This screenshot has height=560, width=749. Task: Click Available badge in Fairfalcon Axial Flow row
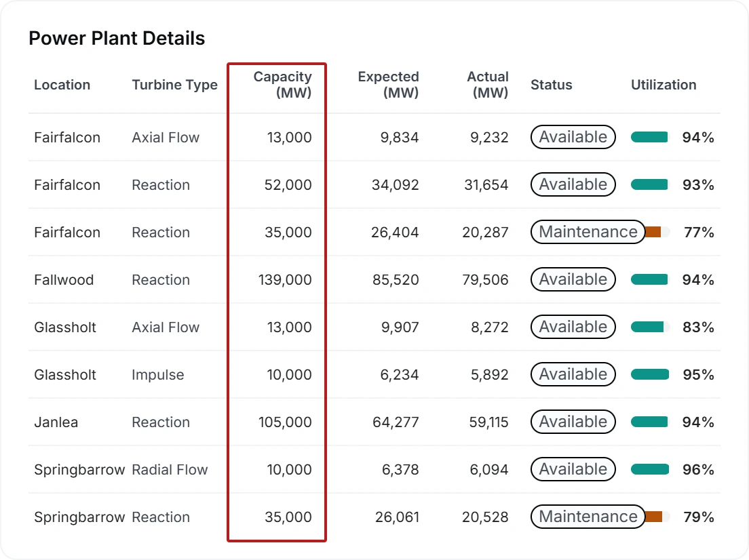point(573,137)
